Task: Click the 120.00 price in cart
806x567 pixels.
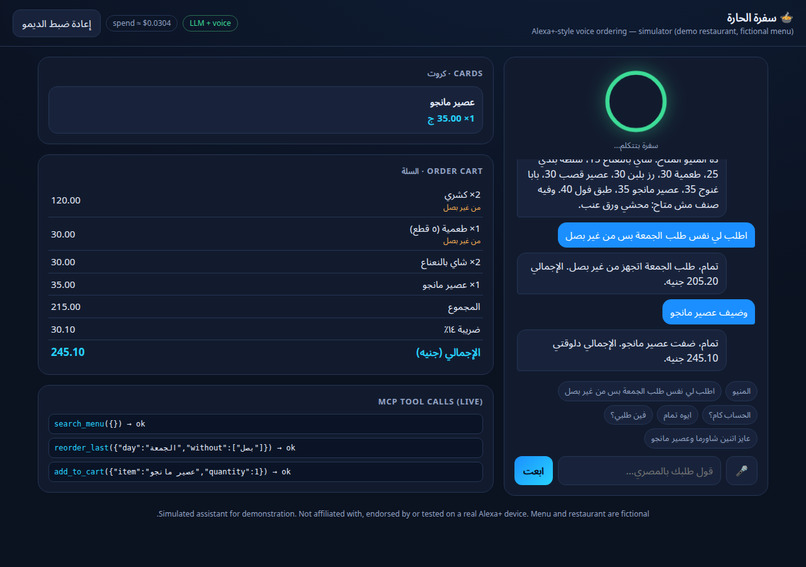Action: [66, 200]
